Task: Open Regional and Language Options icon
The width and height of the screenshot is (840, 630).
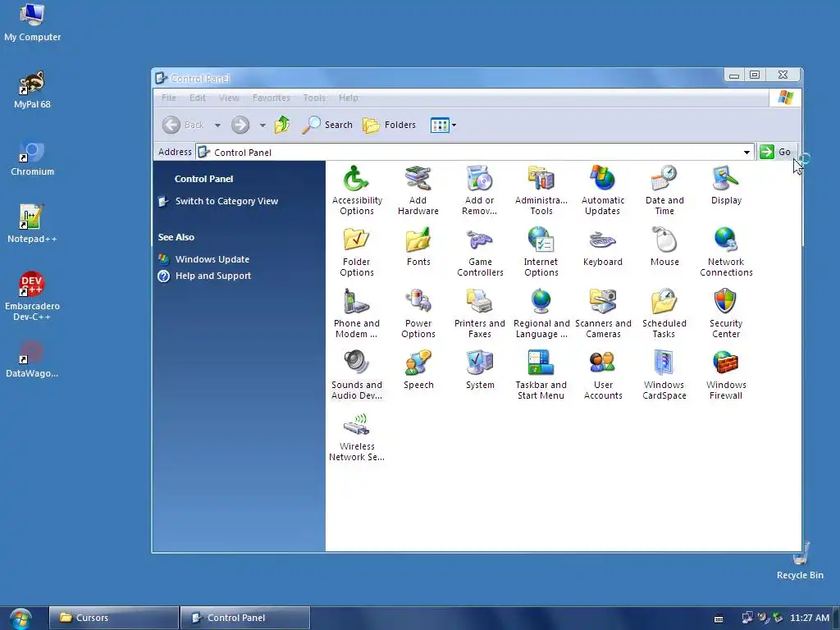Action: coord(541,313)
